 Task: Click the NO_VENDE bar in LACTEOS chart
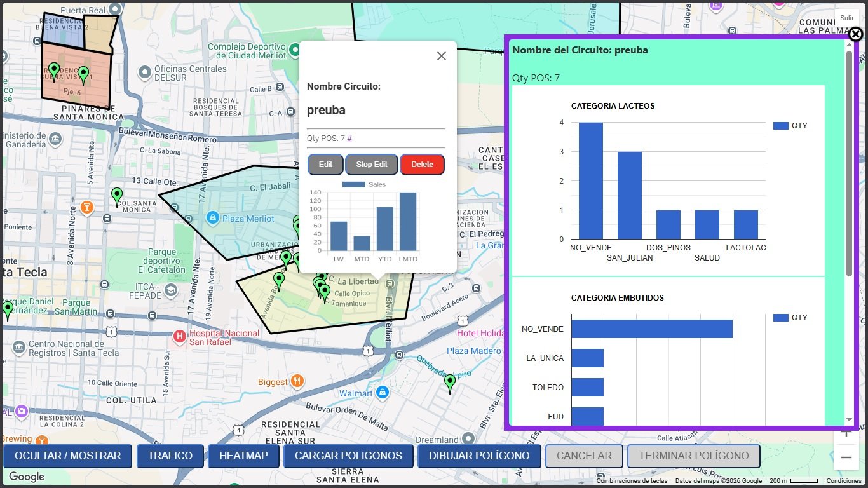(591, 180)
